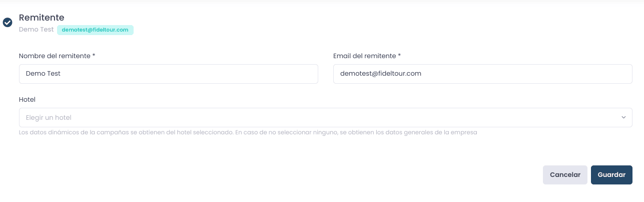Click the "Nombre del remitente" label
This screenshot has height=202, width=644.
coord(55,56)
